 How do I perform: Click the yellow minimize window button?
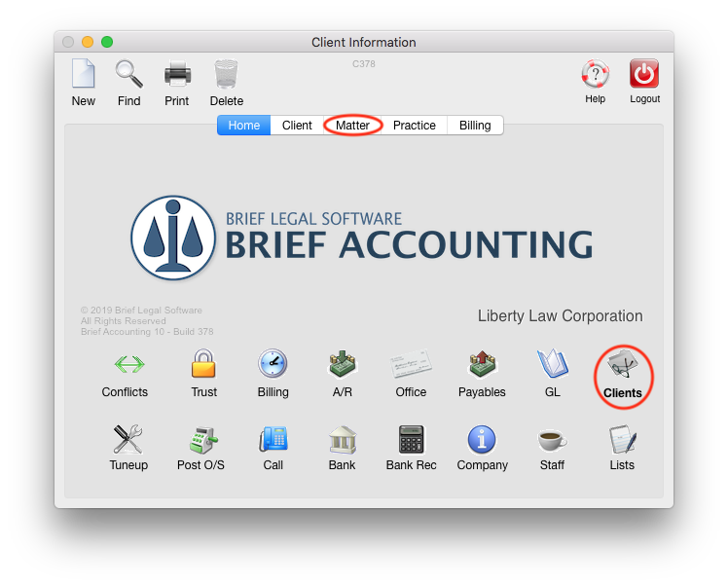click(x=88, y=42)
